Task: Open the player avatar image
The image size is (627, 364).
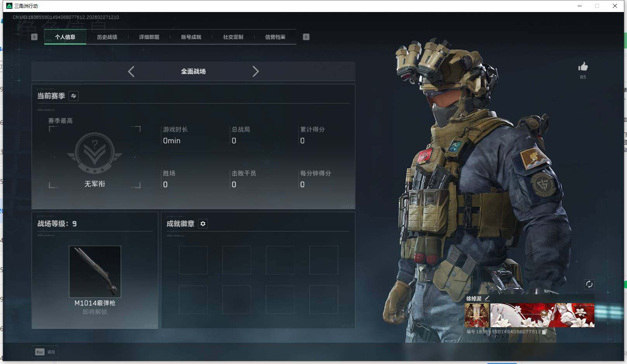Action: [x=477, y=315]
